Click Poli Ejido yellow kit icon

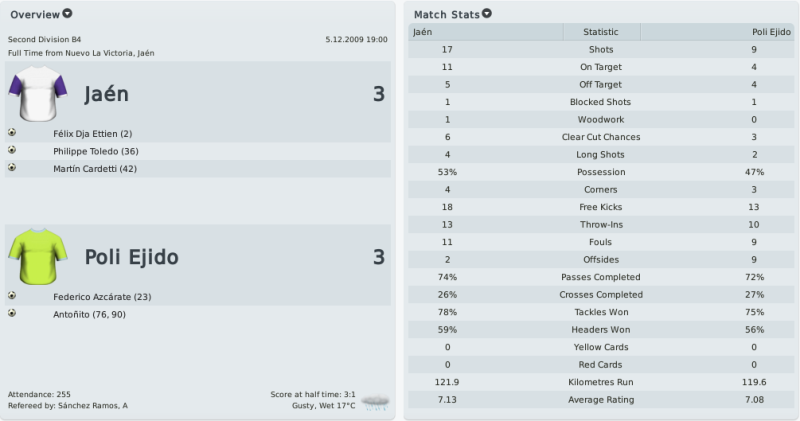coord(38,257)
